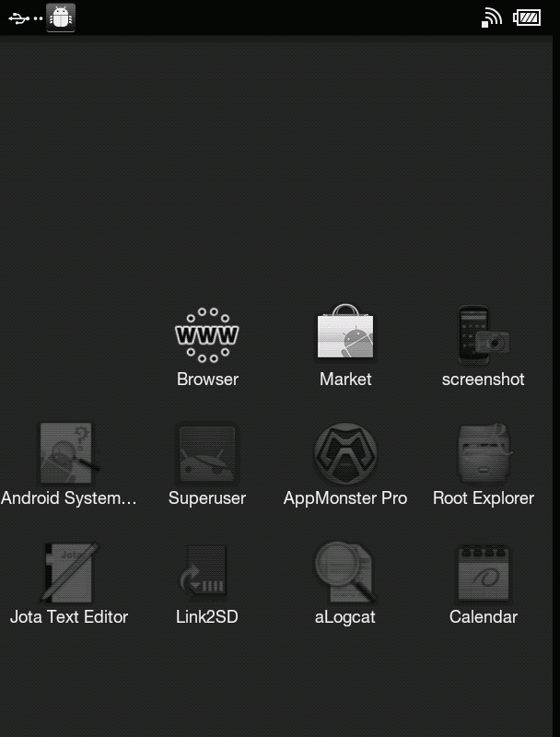Viewport: 560px width, 737px height.
Task: Click the "Browser" label text
Action: pyautogui.click(x=207, y=380)
